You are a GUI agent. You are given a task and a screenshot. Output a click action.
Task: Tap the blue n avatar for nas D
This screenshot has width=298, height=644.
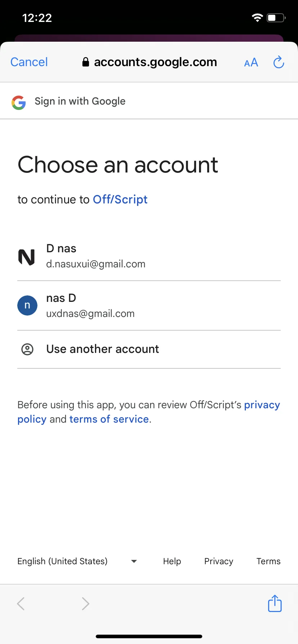pyautogui.click(x=27, y=305)
